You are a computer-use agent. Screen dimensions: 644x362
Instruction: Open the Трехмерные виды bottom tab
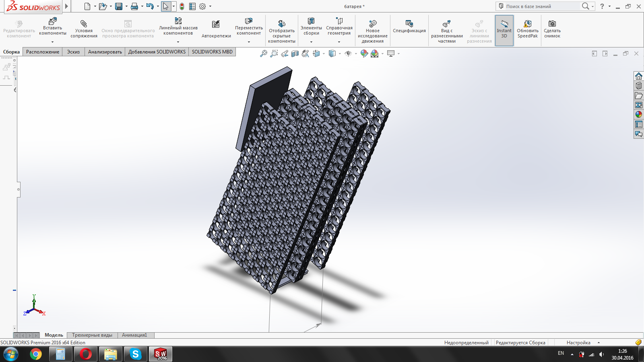point(92,335)
